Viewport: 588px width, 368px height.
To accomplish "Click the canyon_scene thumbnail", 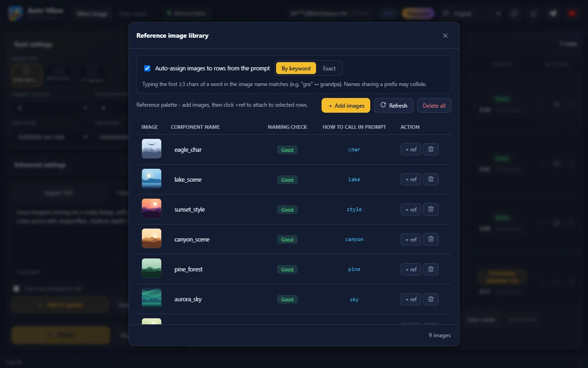I will point(152,239).
